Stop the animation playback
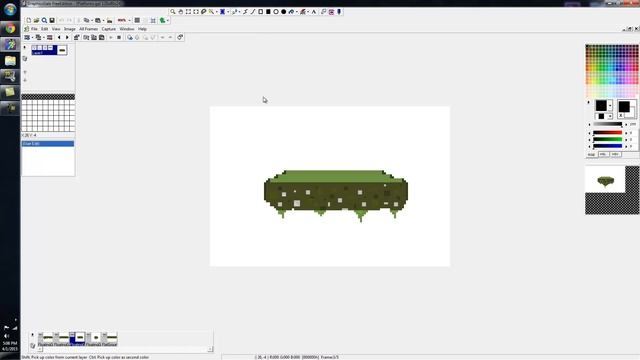640x360 pixels. tap(119, 38)
